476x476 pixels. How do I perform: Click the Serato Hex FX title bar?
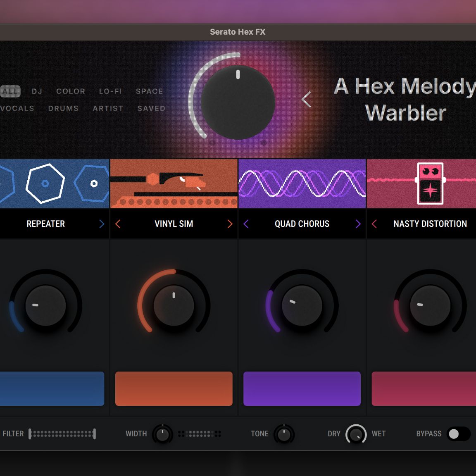[x=238, y=32]
